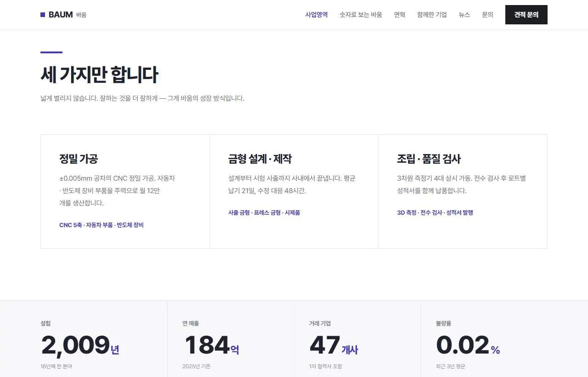Open the 함께한 기업 nav link
The width and height of the screenshot is (588, 377).
(432, 15)
